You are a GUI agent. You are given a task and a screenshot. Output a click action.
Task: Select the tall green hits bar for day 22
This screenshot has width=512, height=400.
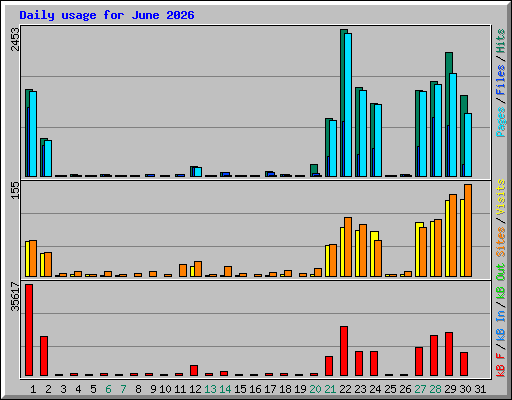tap(343, 103)
